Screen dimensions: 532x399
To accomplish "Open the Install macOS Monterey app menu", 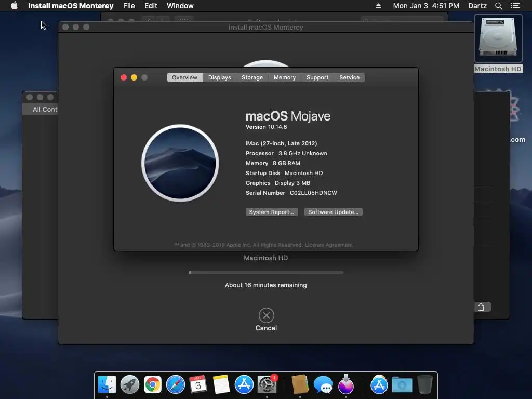I will pos(71,6).
